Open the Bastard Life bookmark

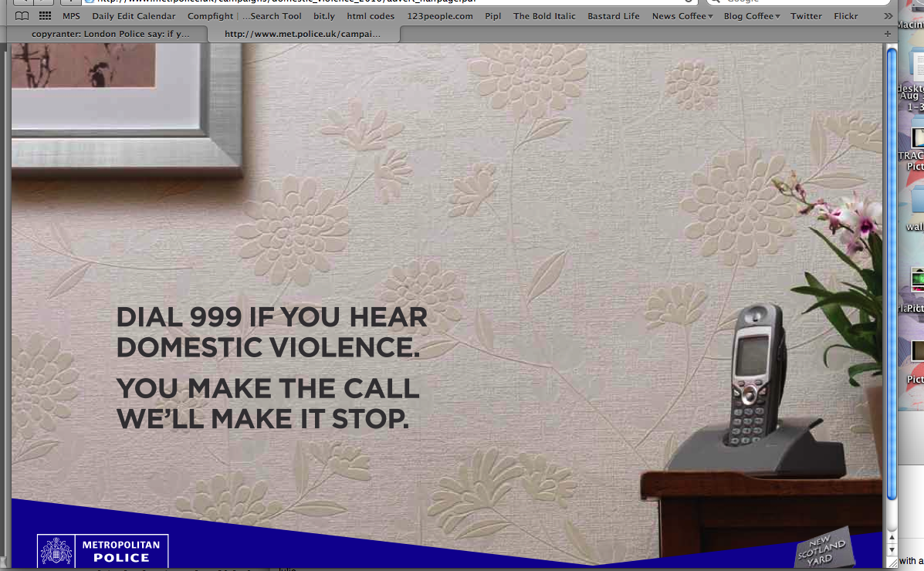point(614,16)
